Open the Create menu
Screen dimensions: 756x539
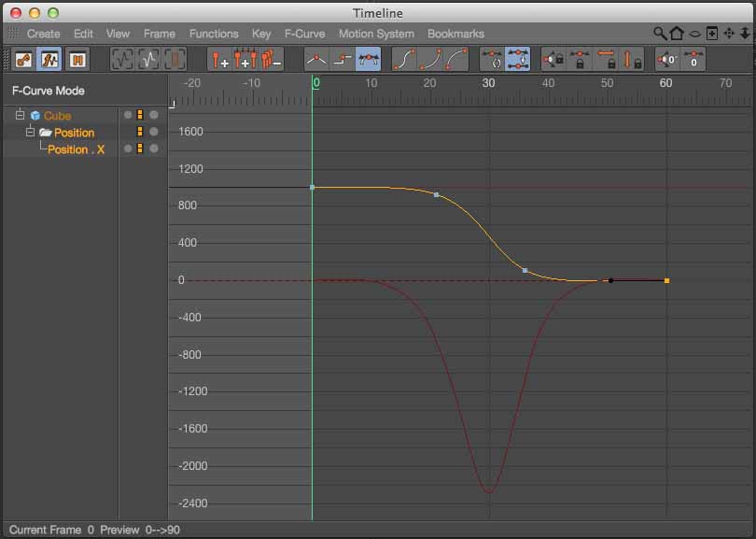pos(43,34)
